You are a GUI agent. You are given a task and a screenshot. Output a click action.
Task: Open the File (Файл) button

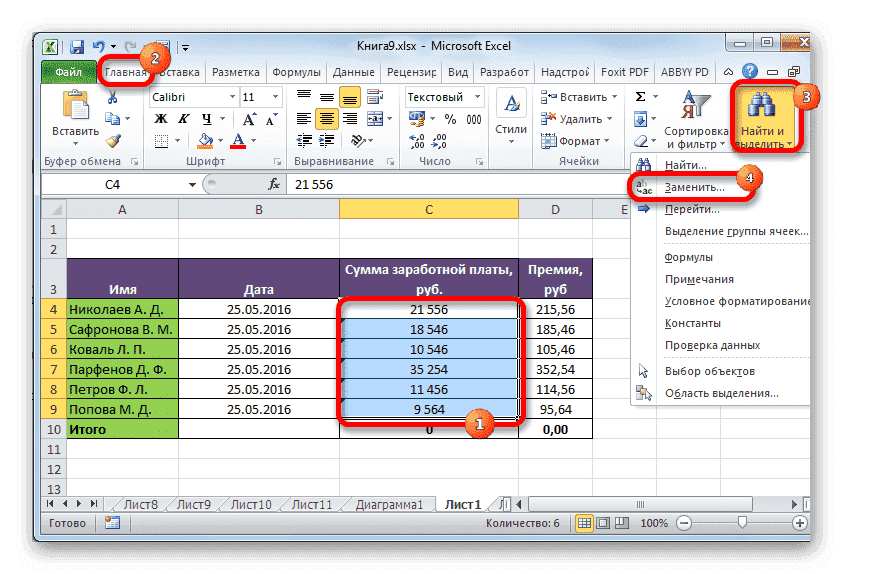pyautogui.click(x=69, y=72)
